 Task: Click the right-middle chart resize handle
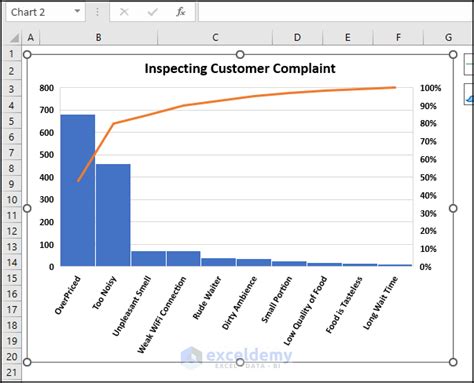point(453,208)
